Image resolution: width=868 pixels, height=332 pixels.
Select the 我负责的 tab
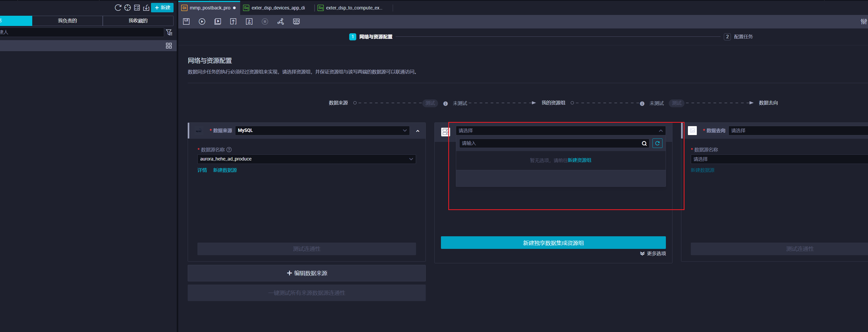coord(67,21)
